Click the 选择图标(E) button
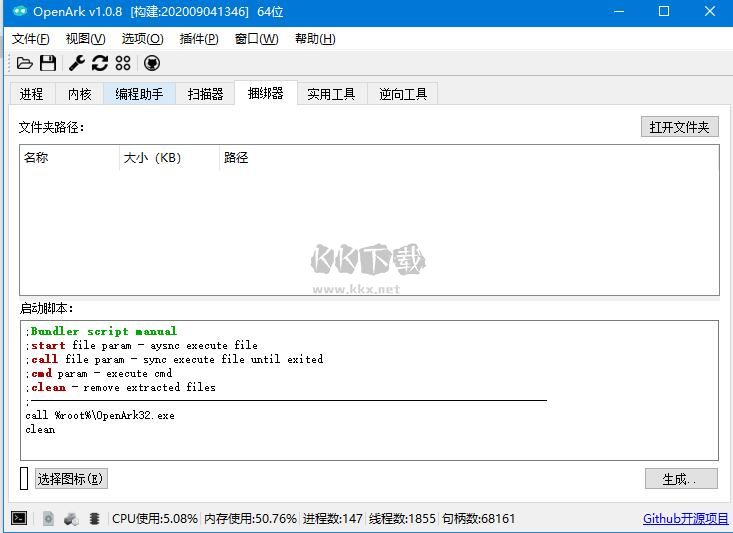The height and width of the screenshot is (533, 733). pos(71,479)
